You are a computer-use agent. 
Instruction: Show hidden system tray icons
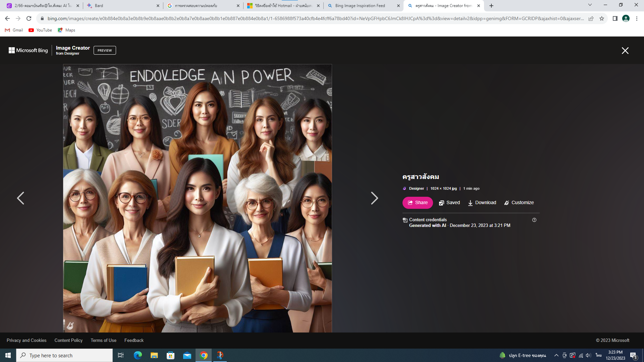556,355
